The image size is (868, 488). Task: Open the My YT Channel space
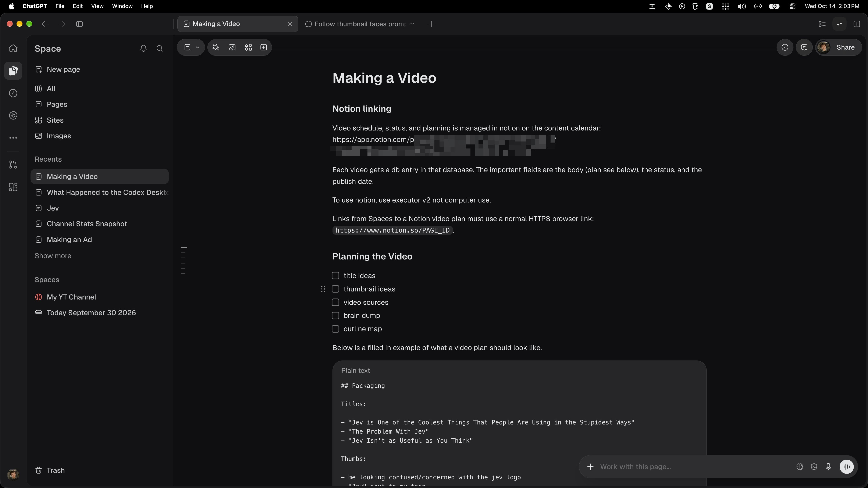click(71, 297)
